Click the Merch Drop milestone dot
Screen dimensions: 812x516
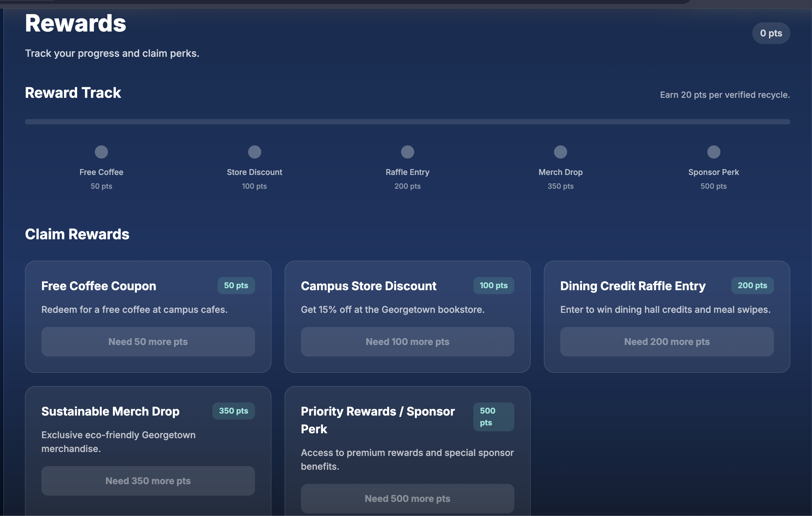pos(561,152)
